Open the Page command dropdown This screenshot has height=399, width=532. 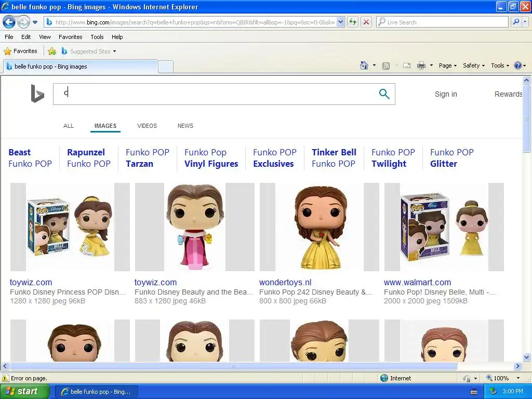447,65
